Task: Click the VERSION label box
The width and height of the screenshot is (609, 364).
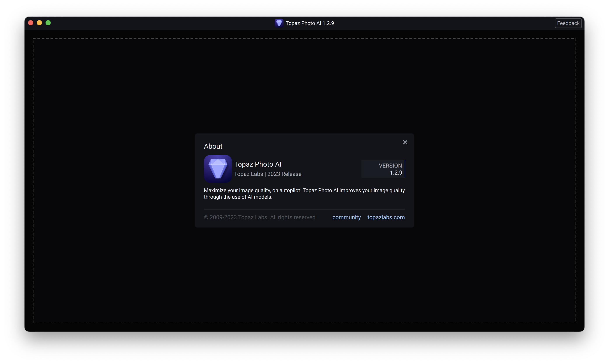Action: (390, 166)
